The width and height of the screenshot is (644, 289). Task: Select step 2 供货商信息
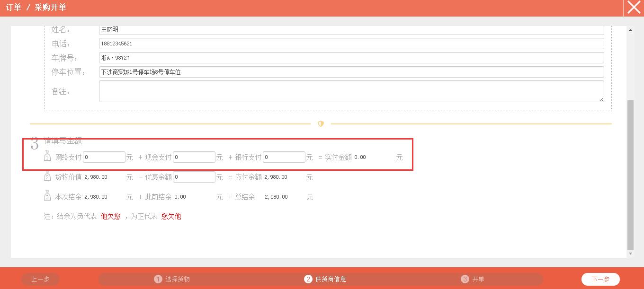pos(325,279)
